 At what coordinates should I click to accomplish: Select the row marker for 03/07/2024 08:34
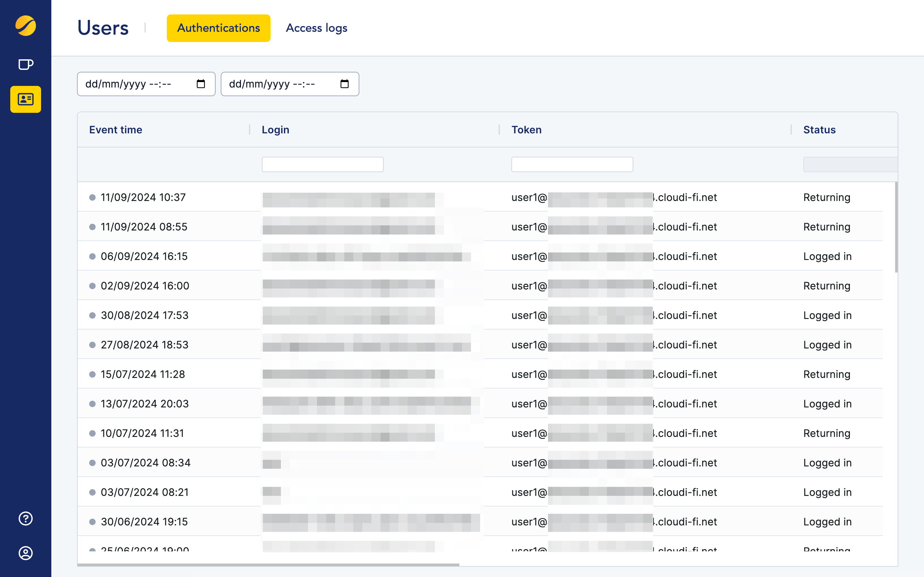(x=92, y=462)
